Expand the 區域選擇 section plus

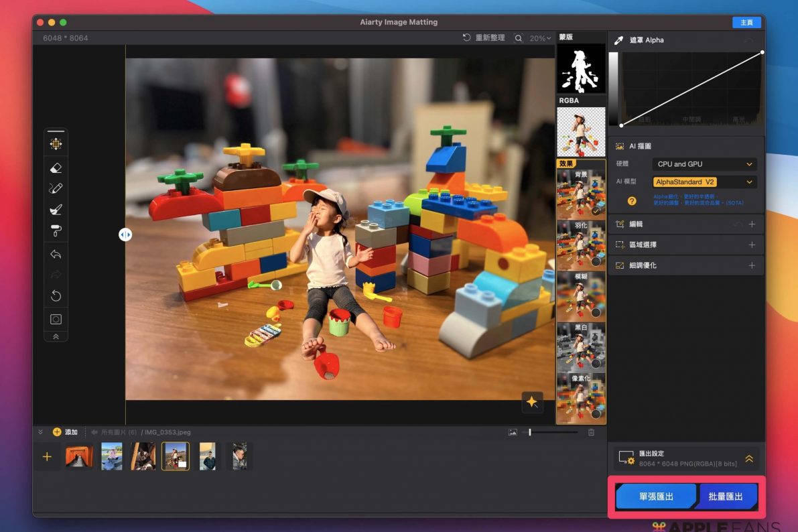[752, 245]
